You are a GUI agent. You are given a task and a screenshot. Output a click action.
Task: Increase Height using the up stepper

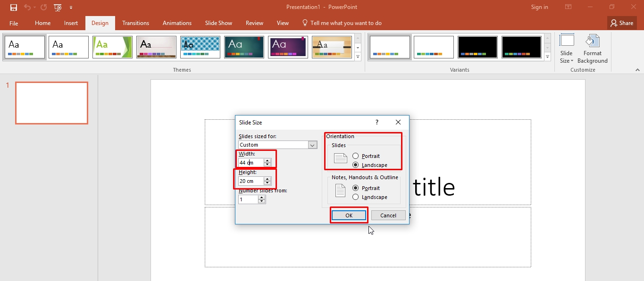[268, 179]
